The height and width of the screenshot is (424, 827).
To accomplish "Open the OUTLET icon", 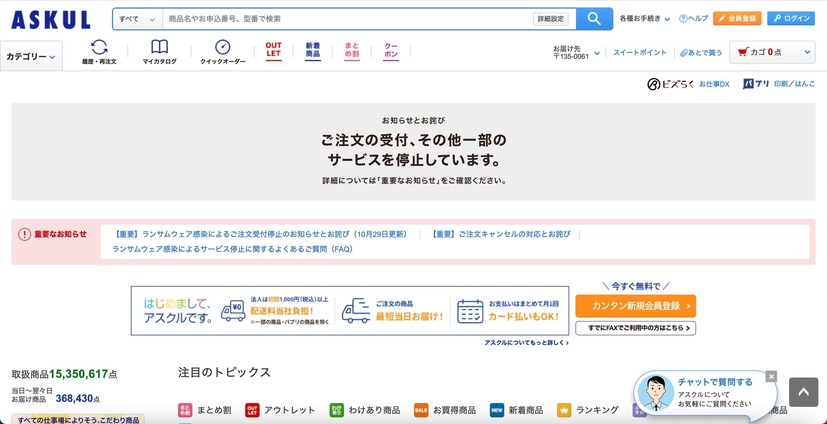I will [x=273, y=51].
